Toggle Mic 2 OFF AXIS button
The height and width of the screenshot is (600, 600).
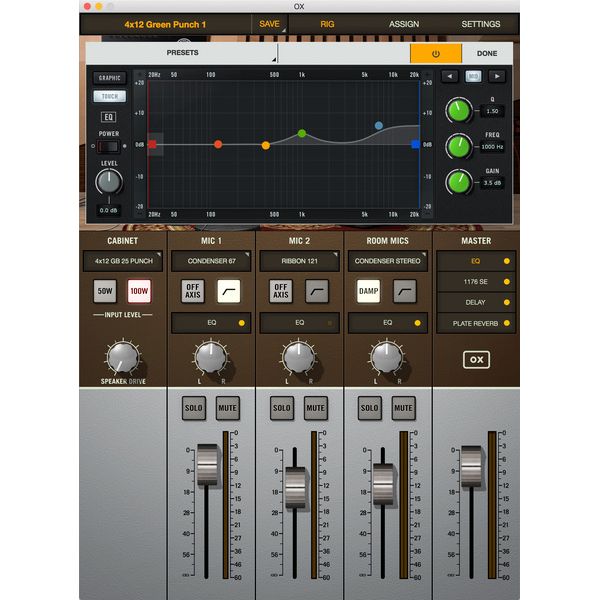tap(281, 291)
